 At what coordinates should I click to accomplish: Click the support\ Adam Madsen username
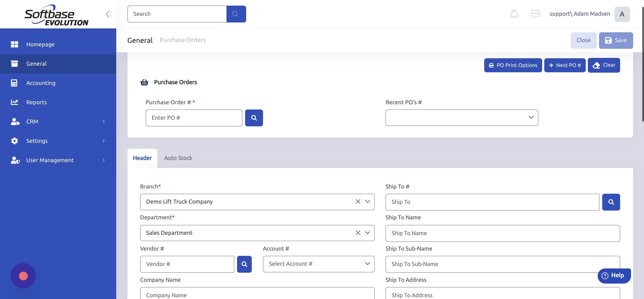click(x=579, y=14)
